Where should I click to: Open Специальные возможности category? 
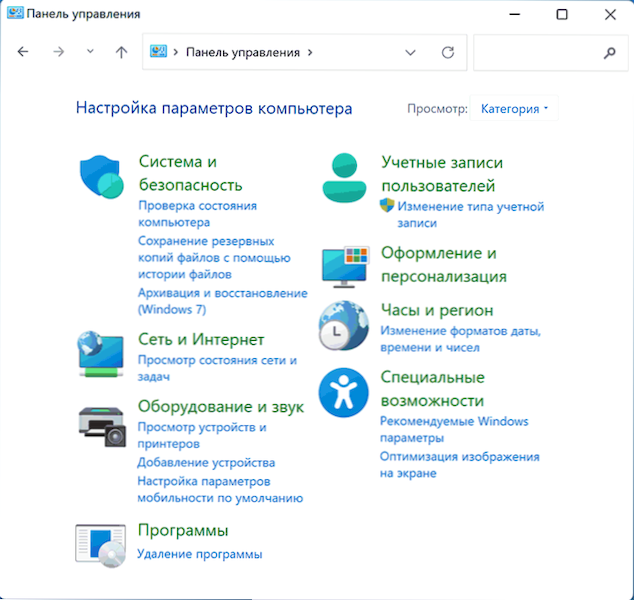[432, 389]
